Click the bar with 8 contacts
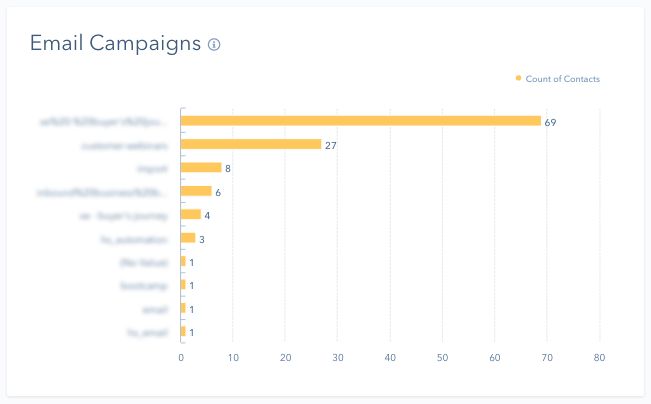The width and height of the screenshot is (651, 404). pyautogui.click(x=201, y=168)
